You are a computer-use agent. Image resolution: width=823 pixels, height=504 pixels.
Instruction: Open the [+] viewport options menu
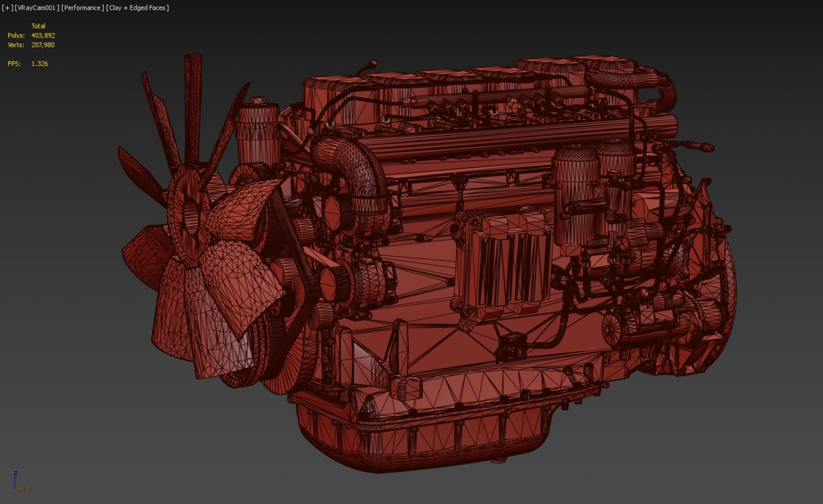tap(6, 8)
